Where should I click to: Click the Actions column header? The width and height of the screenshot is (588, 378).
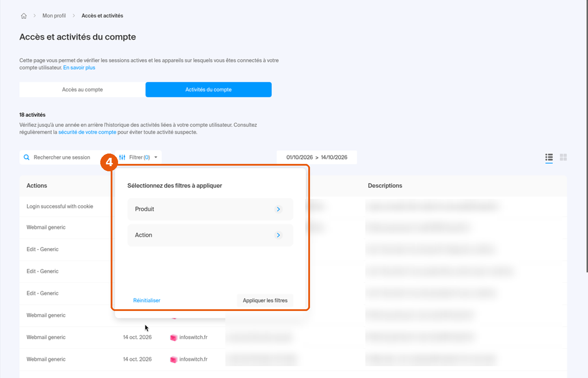[x=37, y=186]
